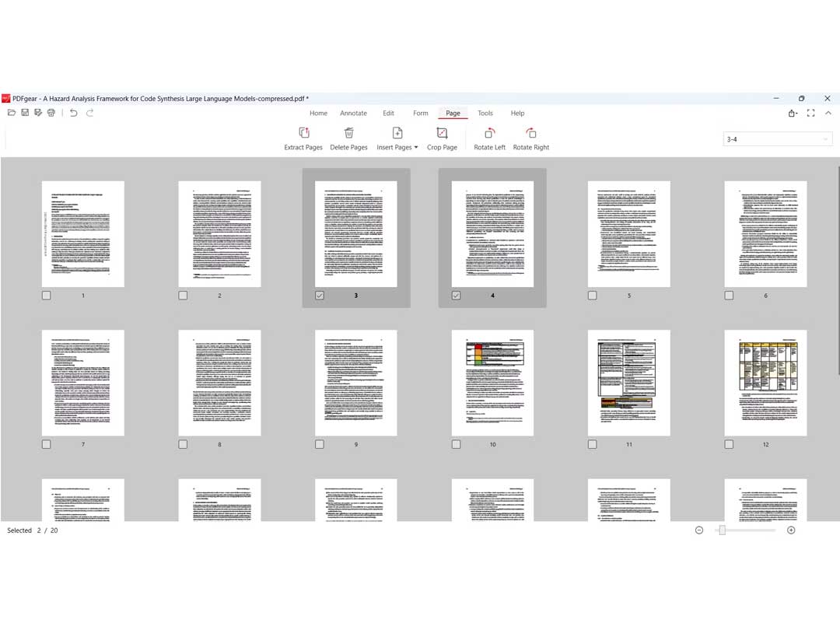
Task: Click the Selected 2 / 20 status text
Action: tap(32, 530)
